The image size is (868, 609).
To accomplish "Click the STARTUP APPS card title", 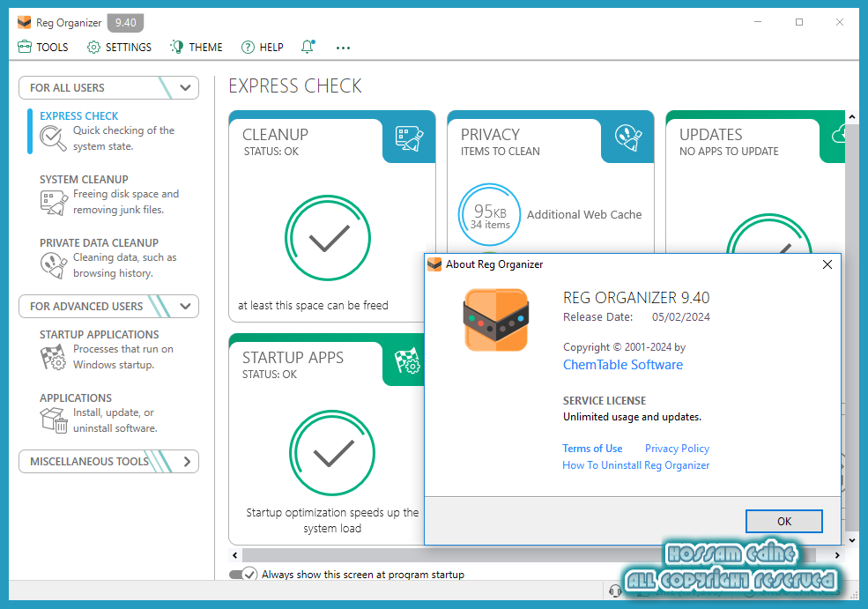I will 293,358.
